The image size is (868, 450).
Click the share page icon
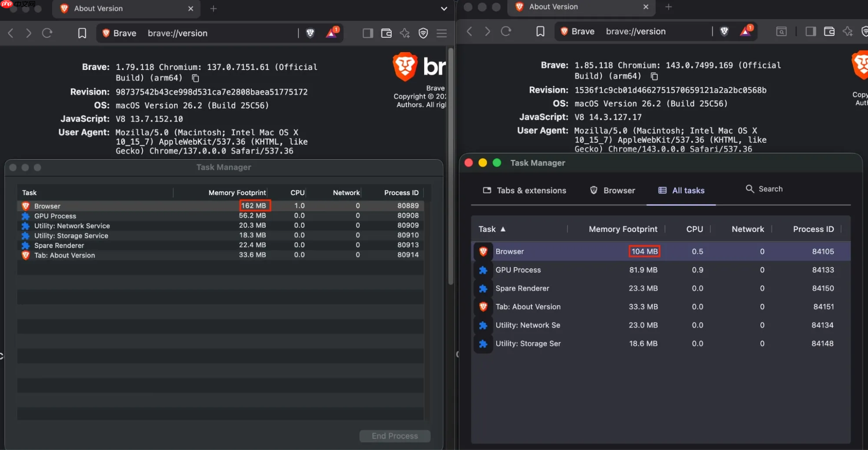click(404, 33)
